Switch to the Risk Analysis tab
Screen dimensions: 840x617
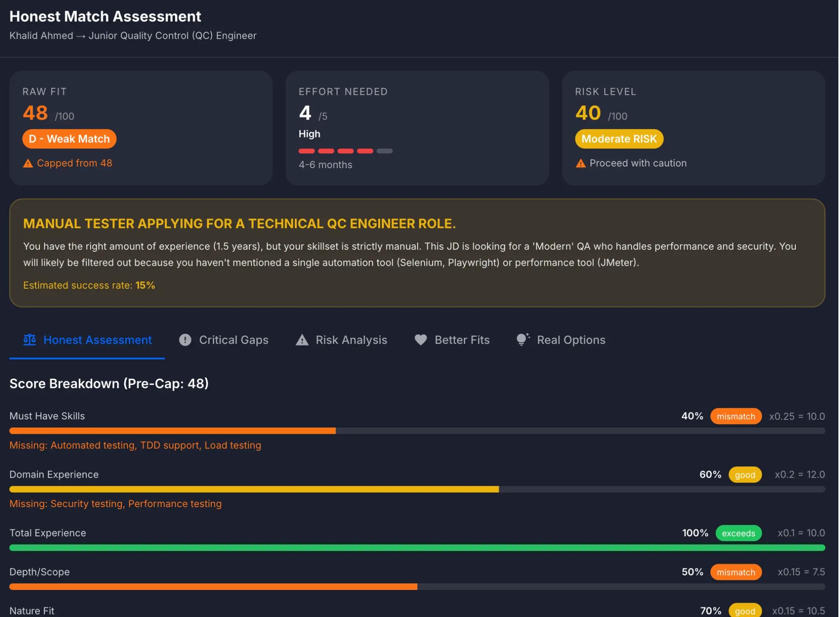point(351,339)
